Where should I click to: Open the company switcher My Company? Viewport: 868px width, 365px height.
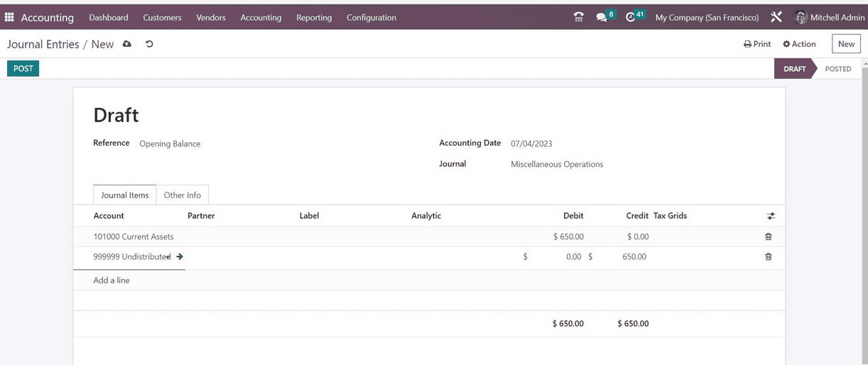706,17
